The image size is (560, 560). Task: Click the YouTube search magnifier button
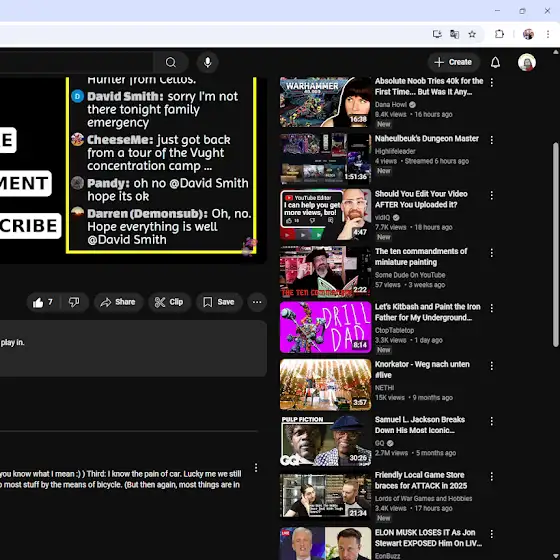click(171, 62)
